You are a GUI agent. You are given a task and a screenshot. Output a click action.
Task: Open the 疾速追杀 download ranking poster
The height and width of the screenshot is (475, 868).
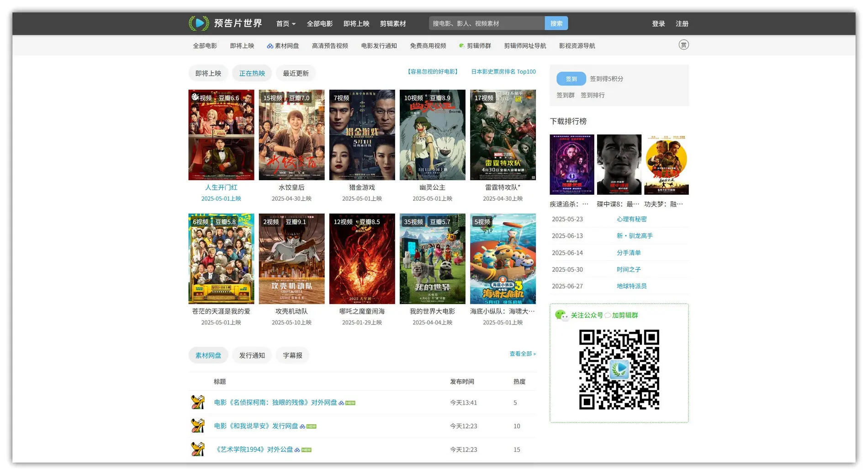pos(572,165)
